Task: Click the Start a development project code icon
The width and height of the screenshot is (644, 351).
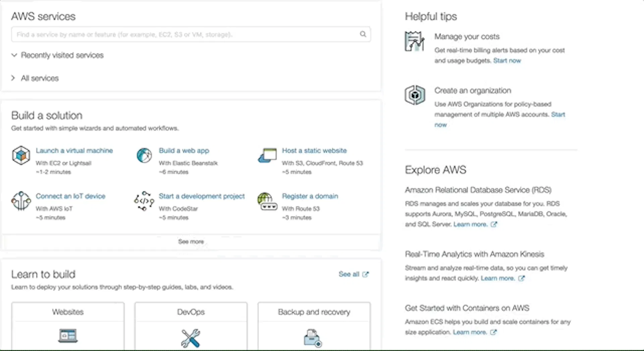Action: (x=144, y=201)
